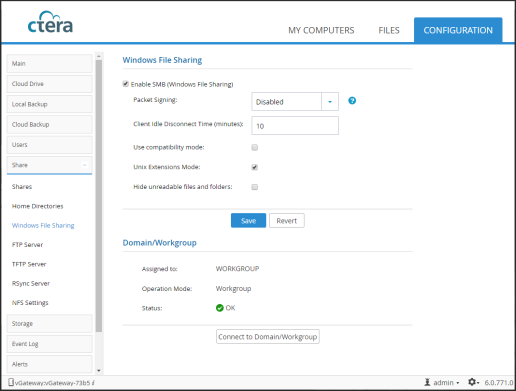Image resolution: width=516 pixels, height=391 pixels.
Task: Check Hide unreadable files and folders
Action: (x=255, y=187)
